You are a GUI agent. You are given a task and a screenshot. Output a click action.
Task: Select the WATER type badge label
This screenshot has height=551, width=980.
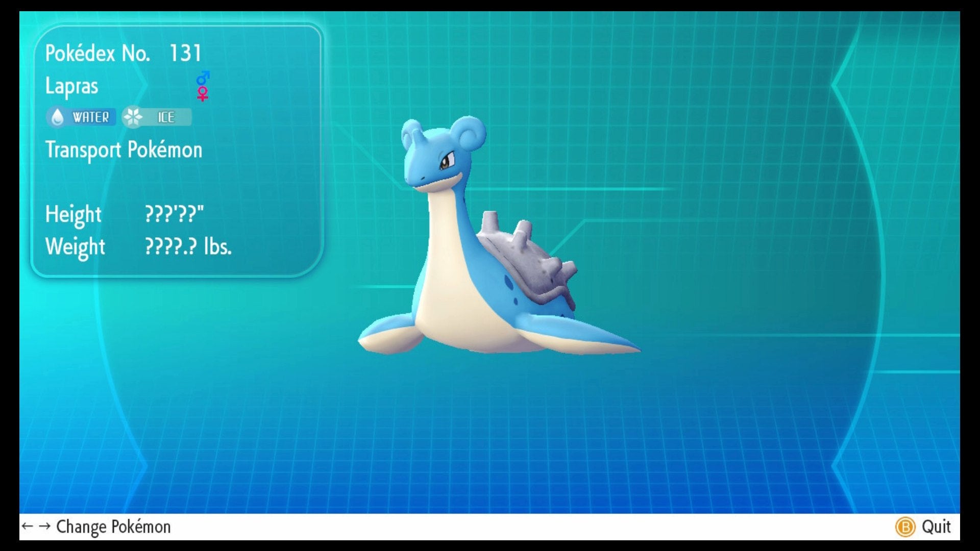click(x=91, y=117)
